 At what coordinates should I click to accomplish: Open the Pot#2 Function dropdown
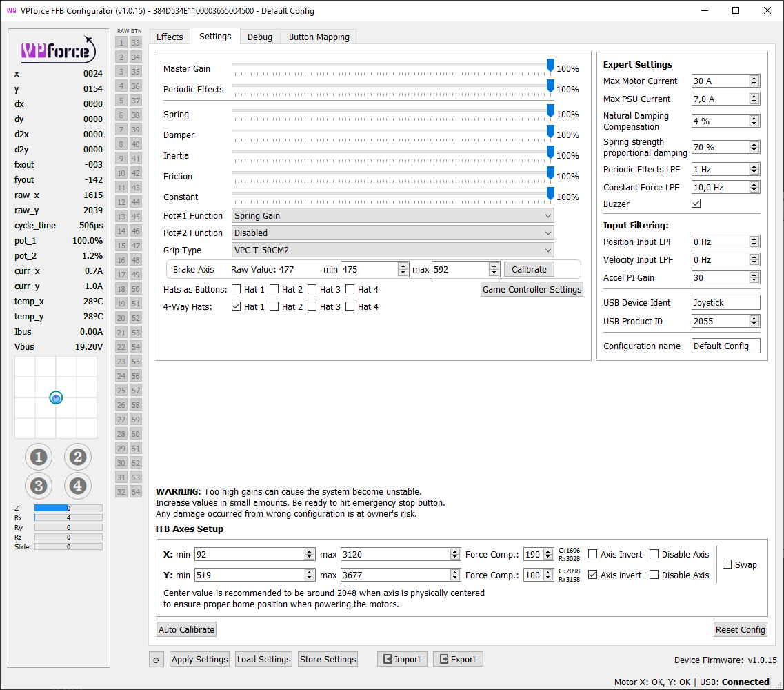tap(391, 233)
